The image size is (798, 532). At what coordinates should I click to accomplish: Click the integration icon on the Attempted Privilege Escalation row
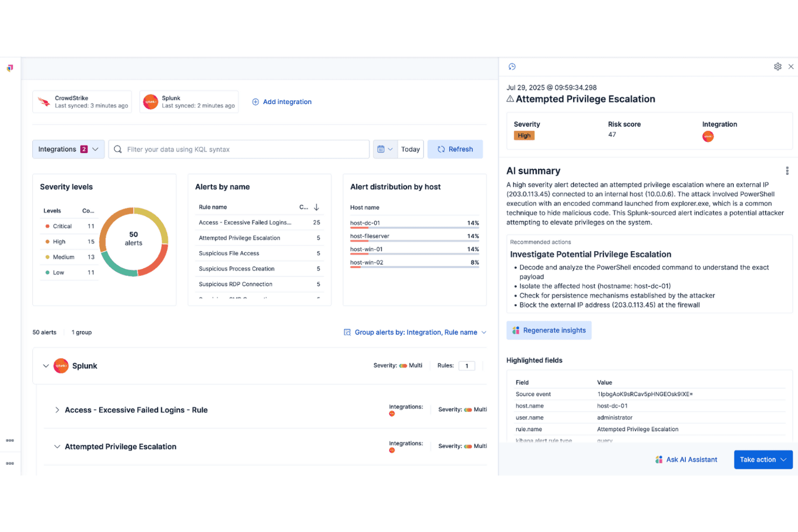pyautogui.click(x=392, y=451)
